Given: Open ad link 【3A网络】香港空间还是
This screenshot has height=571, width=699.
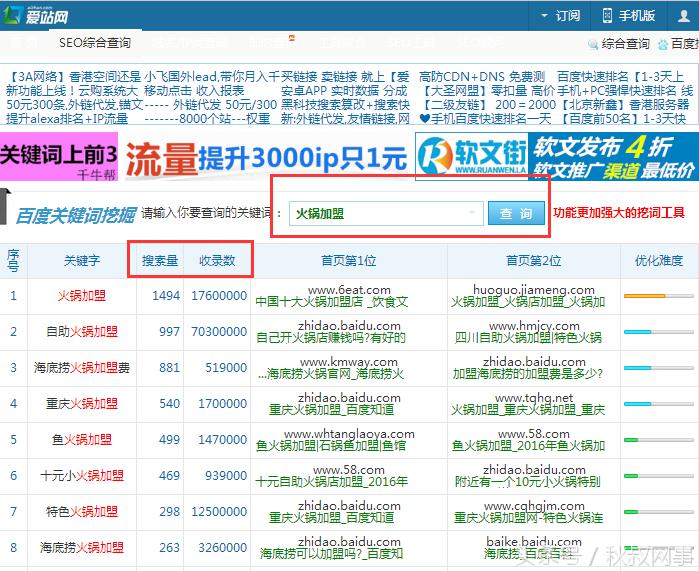Looking at the screenshot, I should (73, 77).
